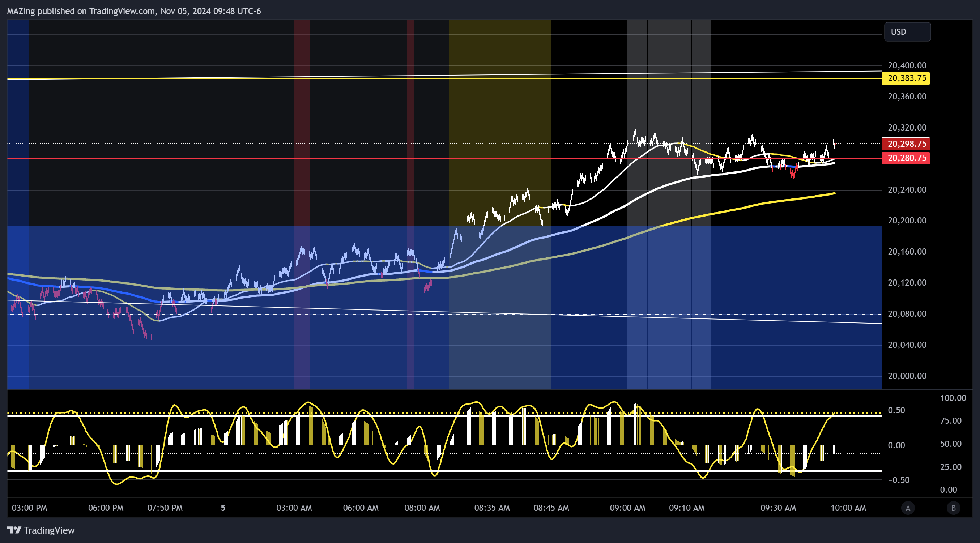Click the 20,000.00 price axis value

click(907, 376)
